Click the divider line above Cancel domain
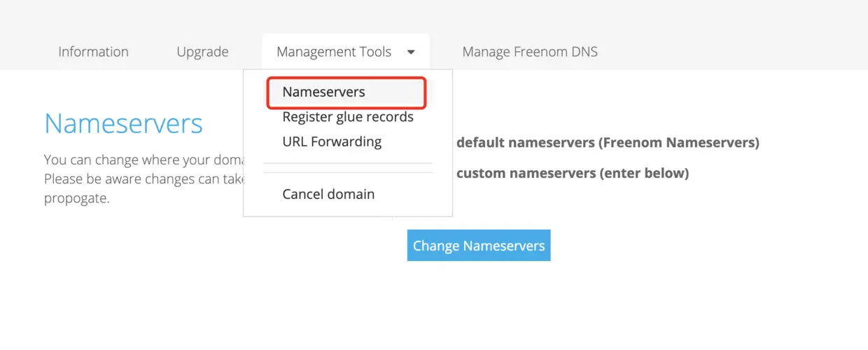Image resolution: width=868 pixels, height=350 pixels. click(x=348, y=168)
